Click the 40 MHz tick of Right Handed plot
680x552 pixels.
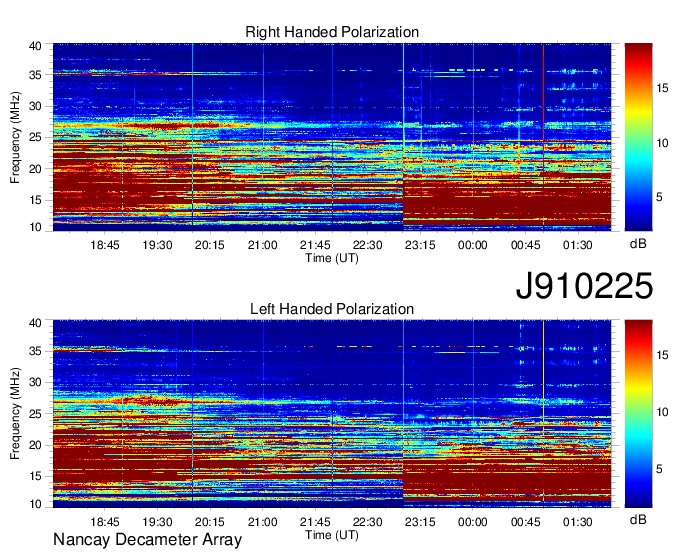tap(35, 46)
